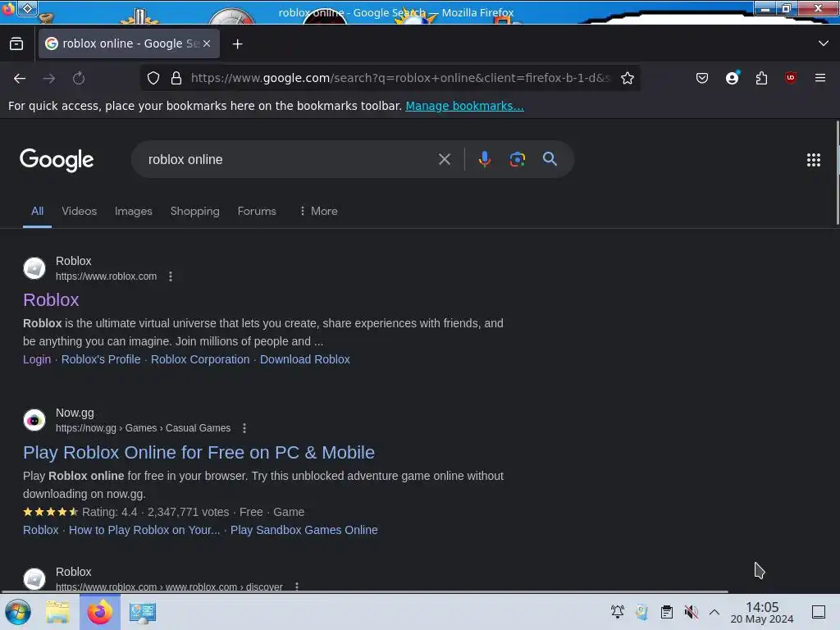Go back to the previous page

pos(20,78)
